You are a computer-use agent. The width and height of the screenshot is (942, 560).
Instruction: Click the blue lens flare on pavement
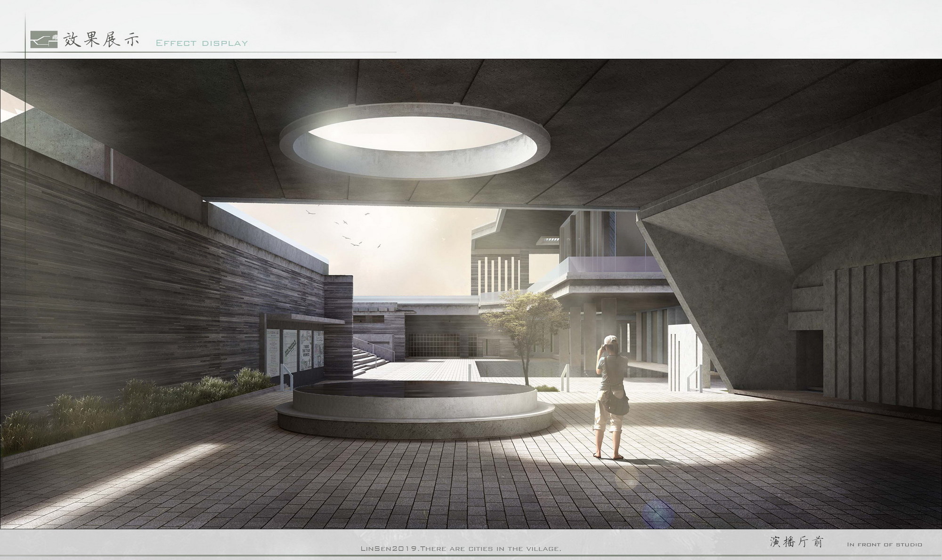[658, 512]
